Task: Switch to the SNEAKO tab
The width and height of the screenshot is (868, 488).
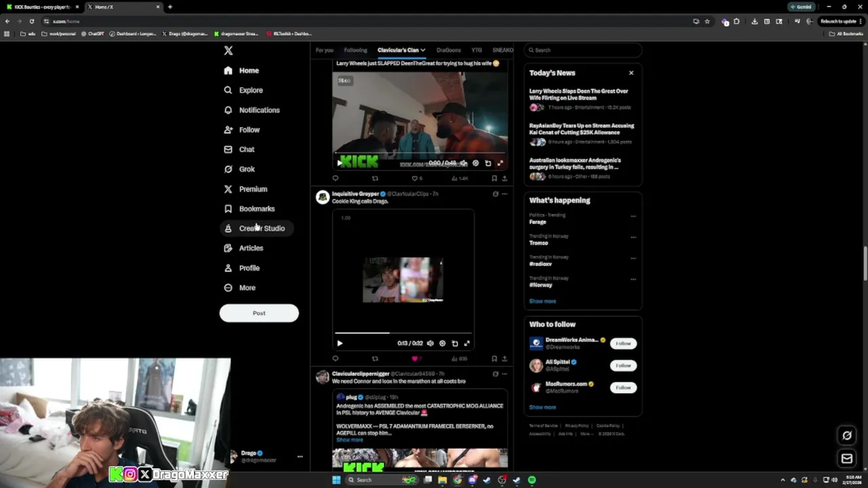Action: point(502,50)
